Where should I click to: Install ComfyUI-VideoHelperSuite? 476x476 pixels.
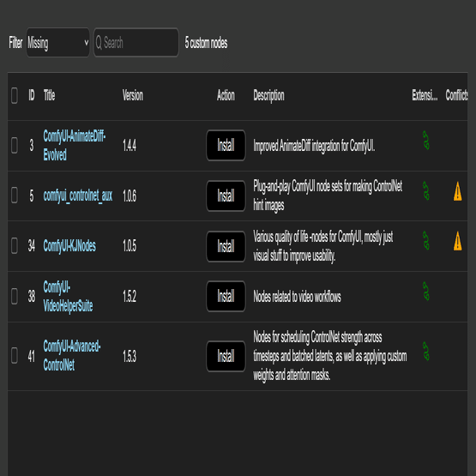click(226, 296)
